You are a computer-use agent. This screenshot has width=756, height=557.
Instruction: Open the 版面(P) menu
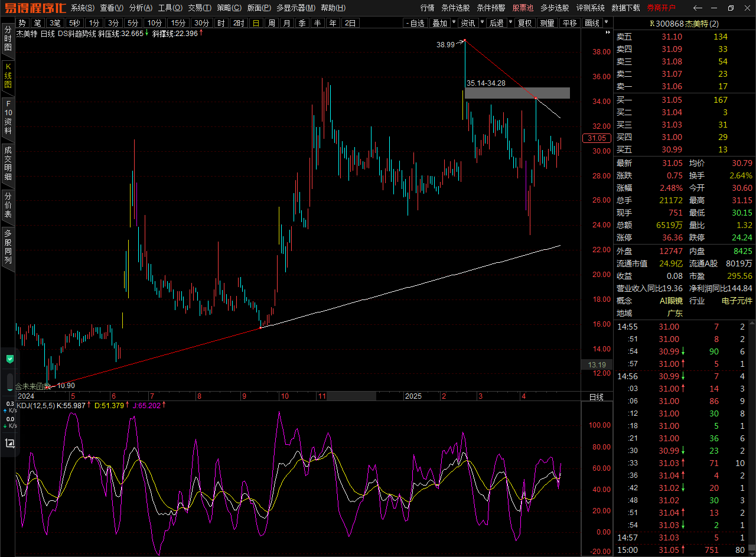click(x=259, y=8)
